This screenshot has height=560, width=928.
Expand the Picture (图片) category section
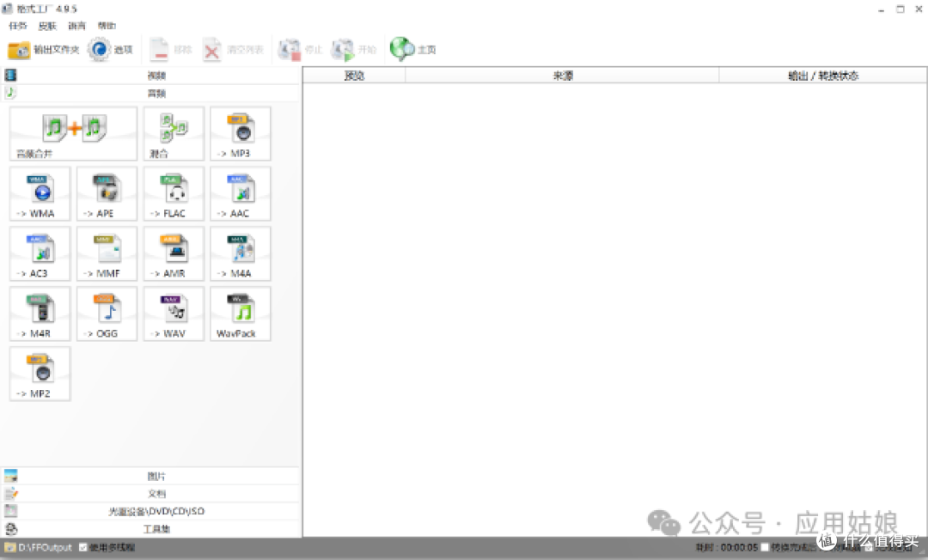pyautogui.click(x=150, y=476)
